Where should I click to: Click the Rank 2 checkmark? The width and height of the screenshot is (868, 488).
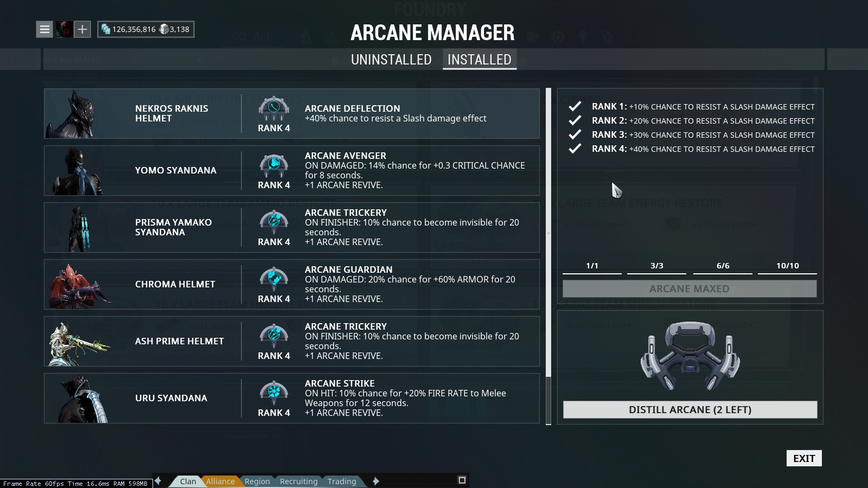tap(575, 120)
